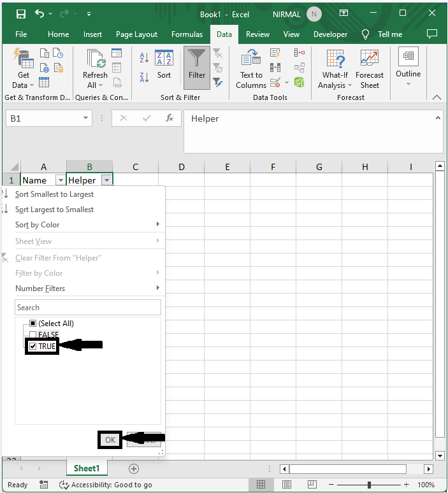Open the Review tab
Screen dimensions: 448x493
point(257,34)
